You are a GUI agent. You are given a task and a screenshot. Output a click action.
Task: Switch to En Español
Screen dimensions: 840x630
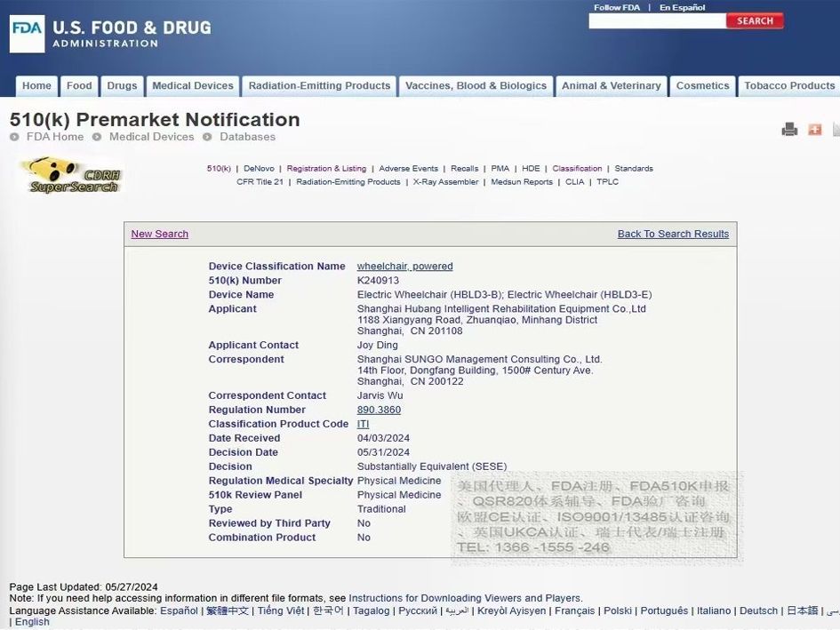pyautogui.click(x=682, y=7)
